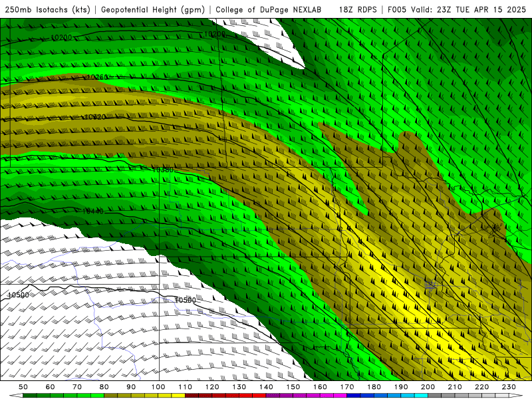Click the "College of DuPage NEXLAB" credit
Screen dimensions: 532x399
click(x=268, y=9)
